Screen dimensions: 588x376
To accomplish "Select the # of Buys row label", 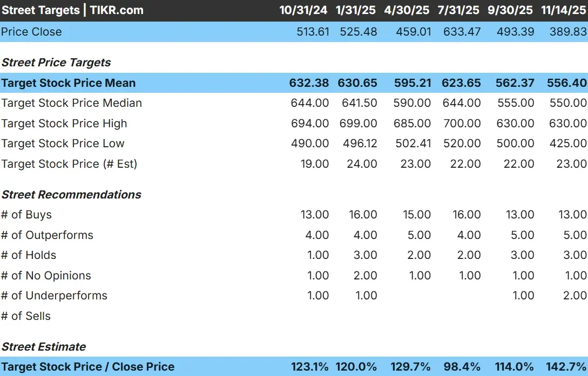I will click(x=26, y=215).
